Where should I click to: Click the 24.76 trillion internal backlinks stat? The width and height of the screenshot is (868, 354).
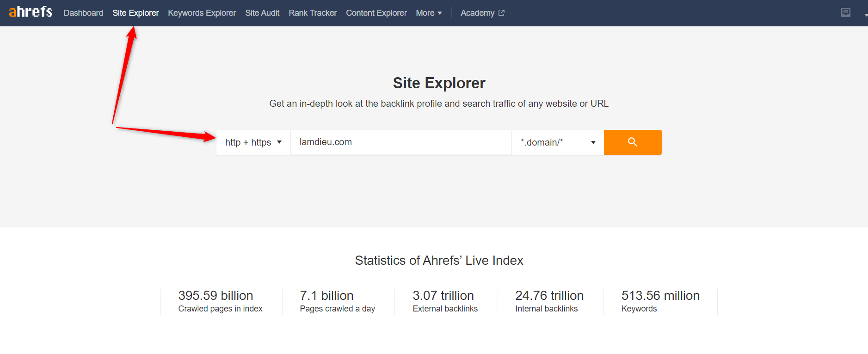click(549, 301)
